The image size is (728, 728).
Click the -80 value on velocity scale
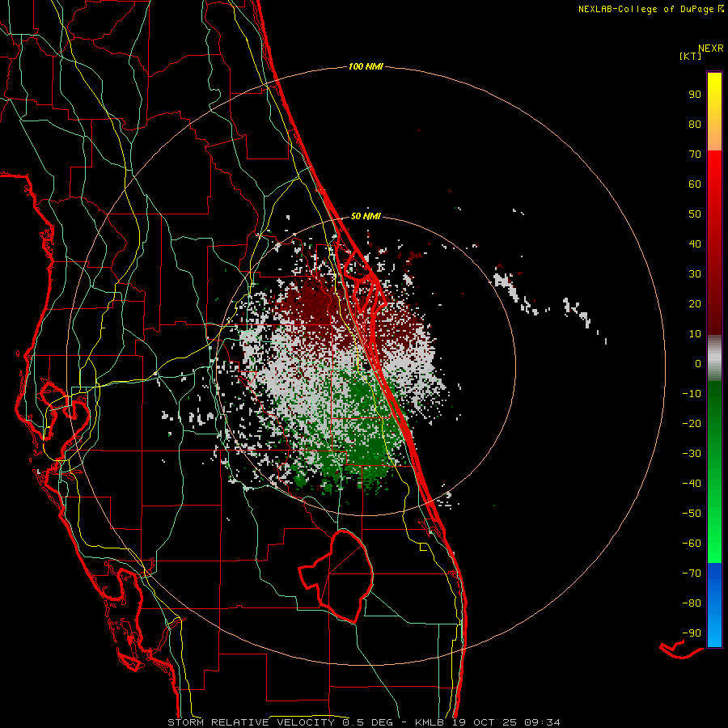pos(692,603)
